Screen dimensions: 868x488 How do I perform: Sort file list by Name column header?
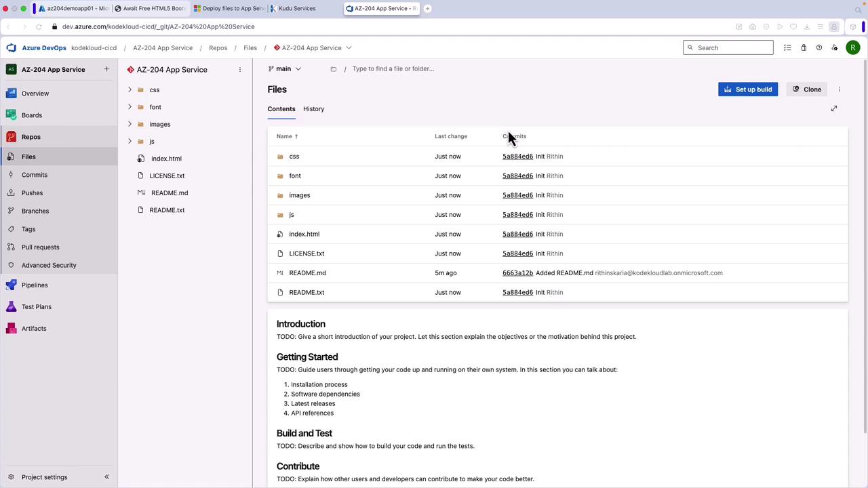pos(287,136)
